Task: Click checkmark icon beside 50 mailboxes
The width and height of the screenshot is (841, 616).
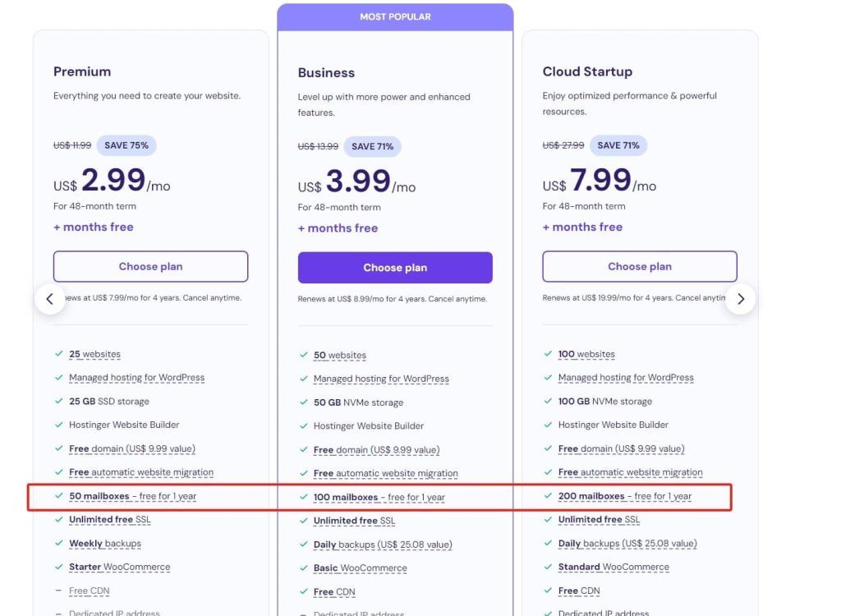Action: pos(59,496)
